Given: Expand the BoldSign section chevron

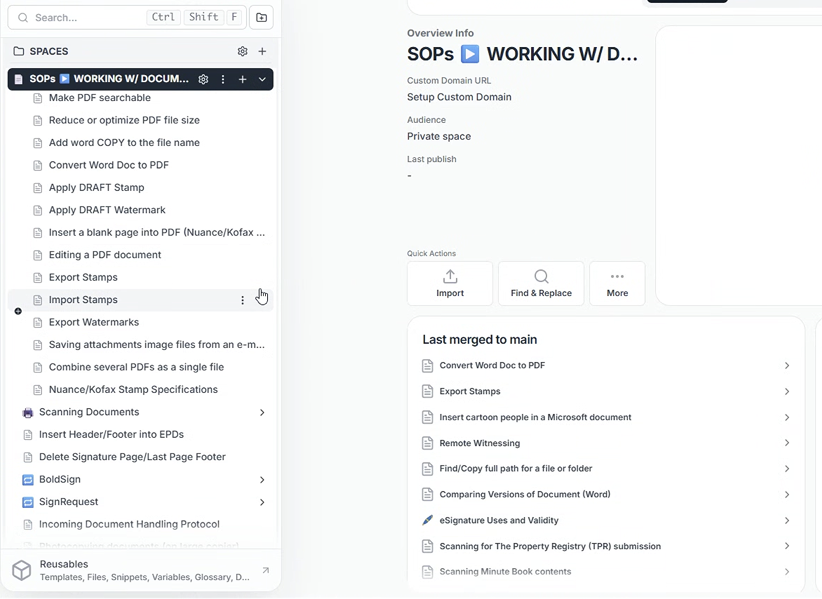Looking at the screenshot, I should pyautogui.click(x=262, y=480).
